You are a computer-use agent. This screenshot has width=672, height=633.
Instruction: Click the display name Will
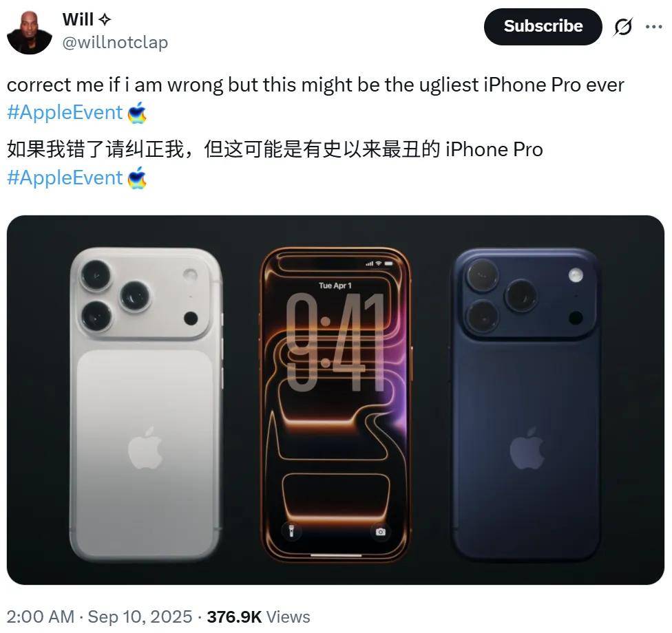(78, 19)
